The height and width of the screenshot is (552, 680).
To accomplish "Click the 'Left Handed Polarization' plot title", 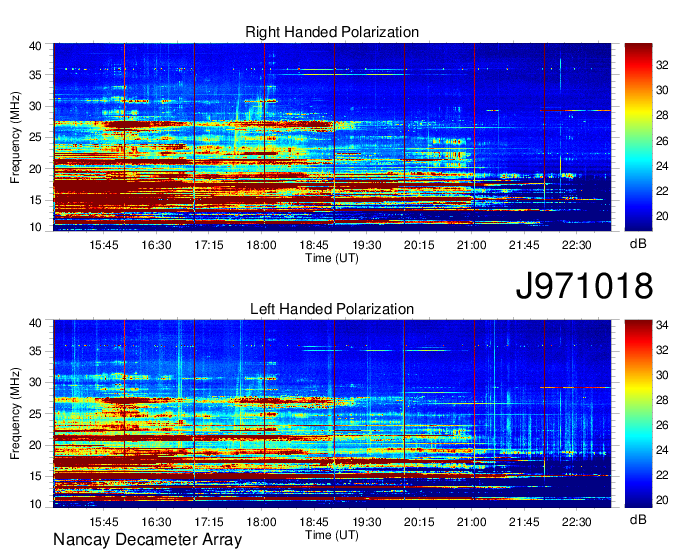I will click(x=332, y=309).
